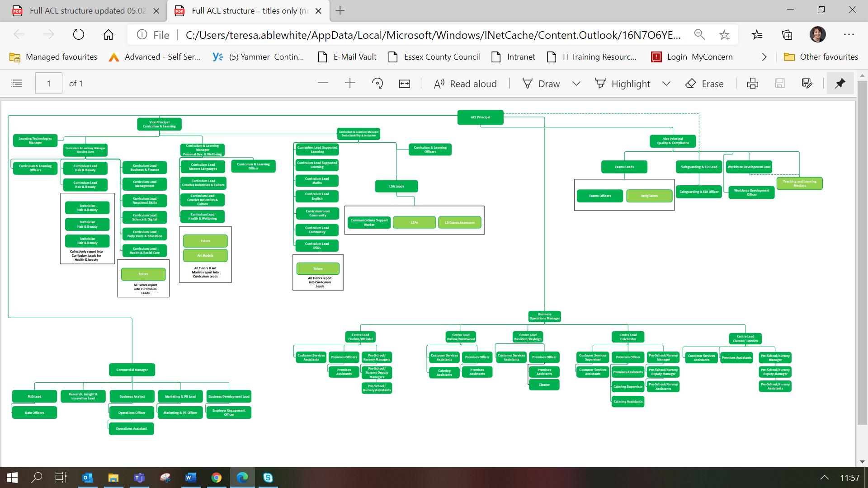Rotate the PDF page

point(377,84)
